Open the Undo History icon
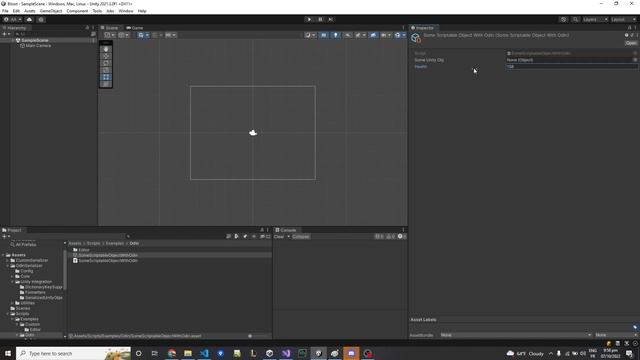640x360 pixels. [x=563, y=19]
